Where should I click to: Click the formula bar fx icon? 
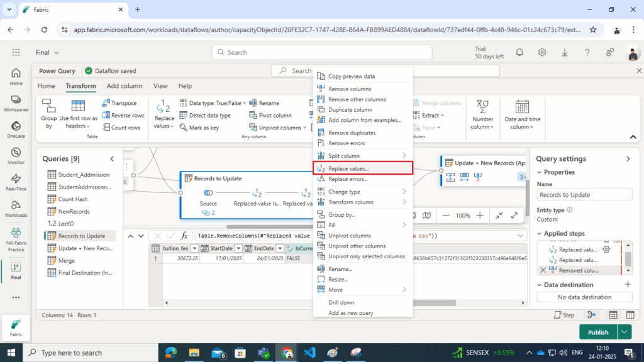point(184,236)
